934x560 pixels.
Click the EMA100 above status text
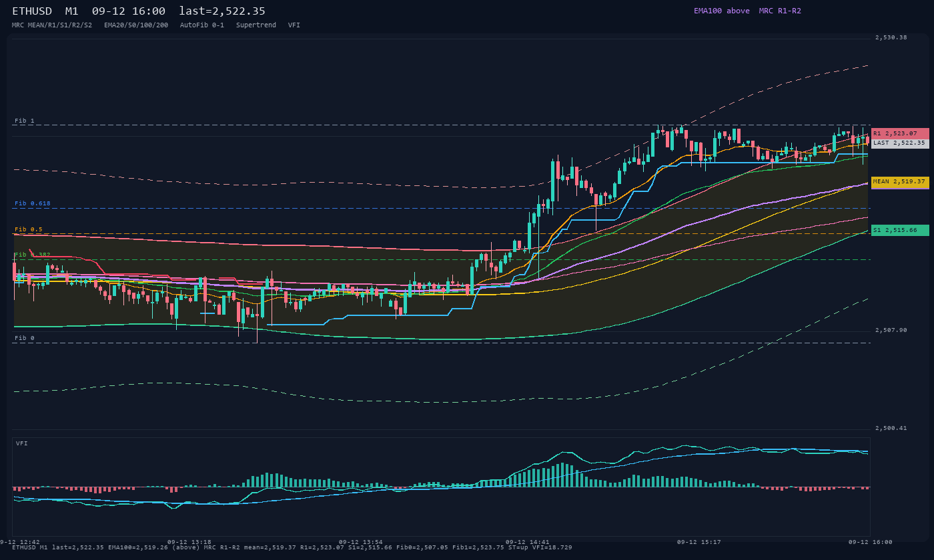tap(722, 11)
